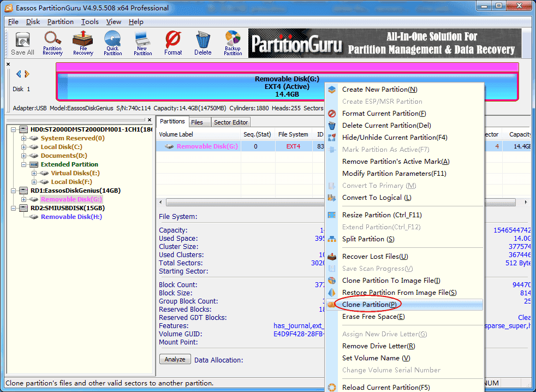Open the Disk menu
The height and width of the screenshot is (392, 536).
click(x=33, y=21)
